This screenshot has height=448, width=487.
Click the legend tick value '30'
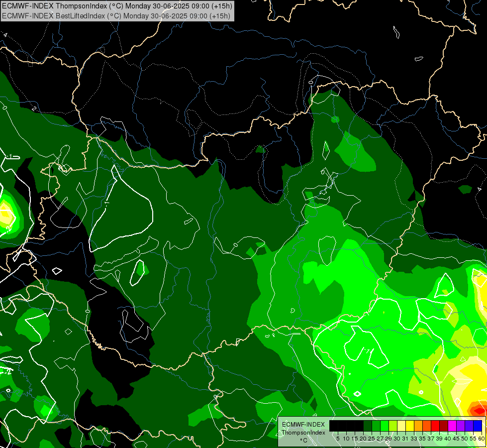[x=397, y=439]
